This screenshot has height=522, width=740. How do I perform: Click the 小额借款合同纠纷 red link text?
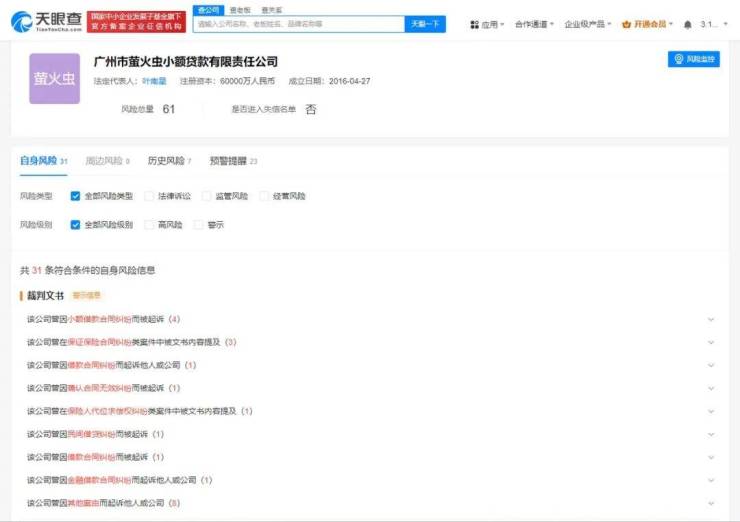click(100, 319)
